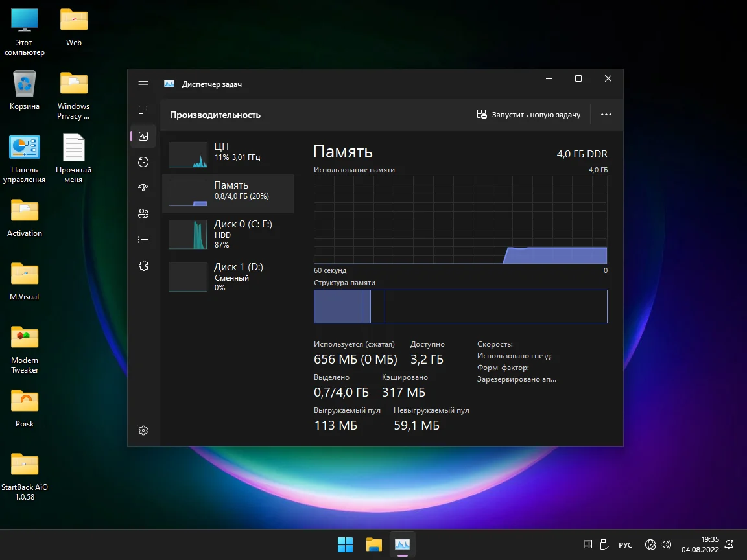Image resolution: width=747 pixels, height=560 pixels.
Task: Open the Startup apps gauge icon
Action: 143,188
